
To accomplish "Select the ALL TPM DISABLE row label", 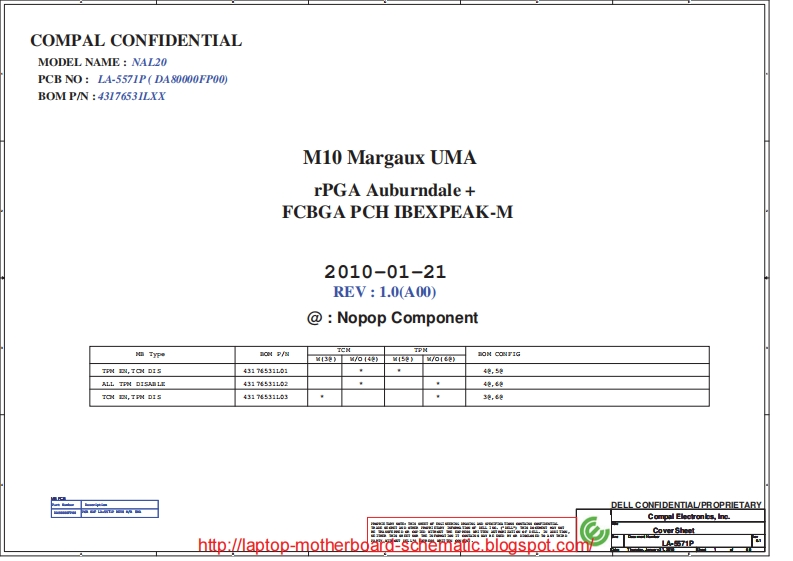I will pyautogui.click(x=133, y=384).
